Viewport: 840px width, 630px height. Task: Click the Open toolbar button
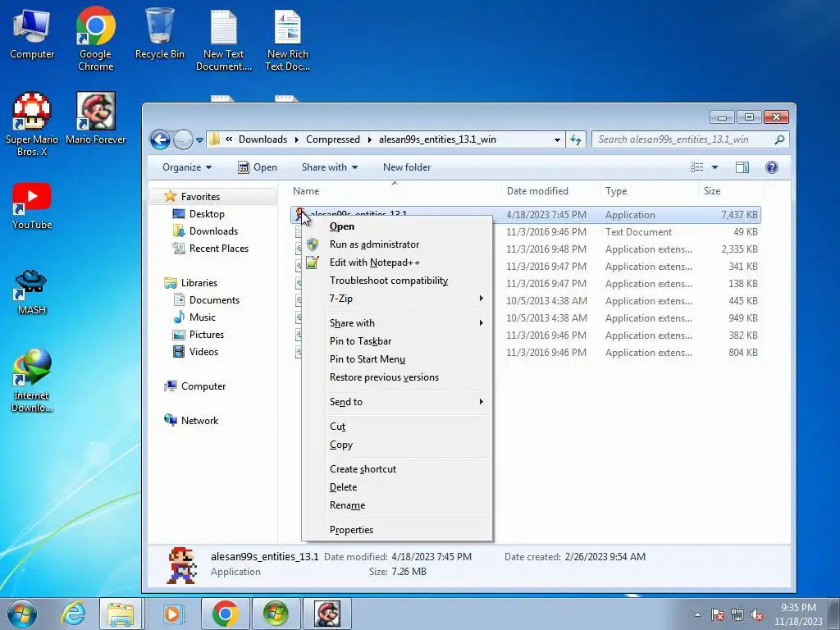(x=258, y=167)
